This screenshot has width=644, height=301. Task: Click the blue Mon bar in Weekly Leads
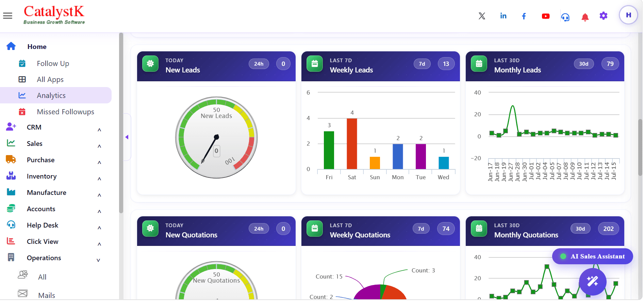pyautogui.click(x=398, y=156)
